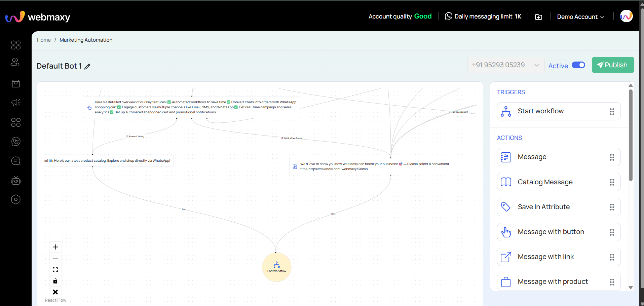Select the Save In Attribute action
The width and height of the screenshot is (644, 306).
click(559, 207)
